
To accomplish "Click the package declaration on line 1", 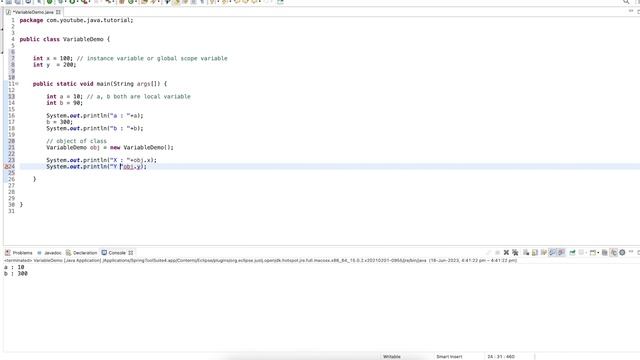I will [76, 20].
